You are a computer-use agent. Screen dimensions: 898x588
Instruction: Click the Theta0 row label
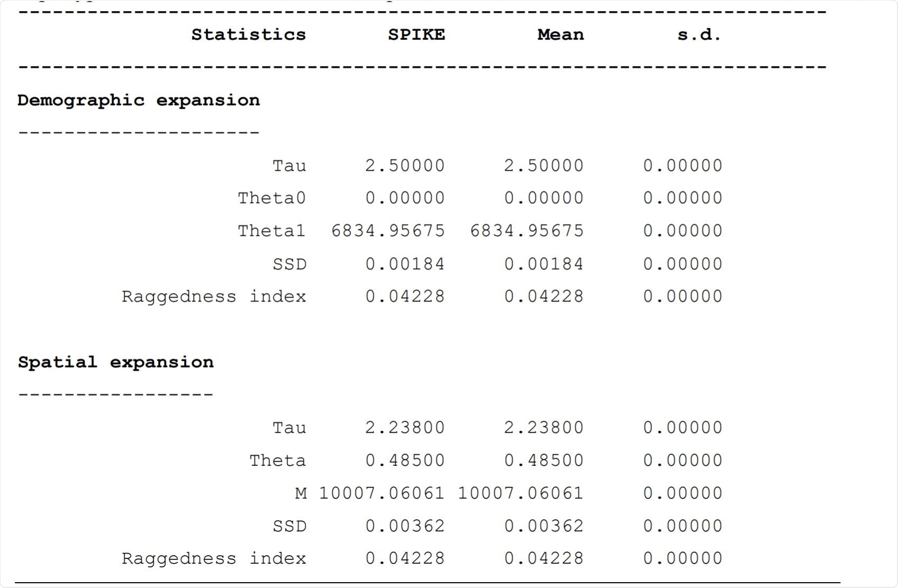pos(271,198)
